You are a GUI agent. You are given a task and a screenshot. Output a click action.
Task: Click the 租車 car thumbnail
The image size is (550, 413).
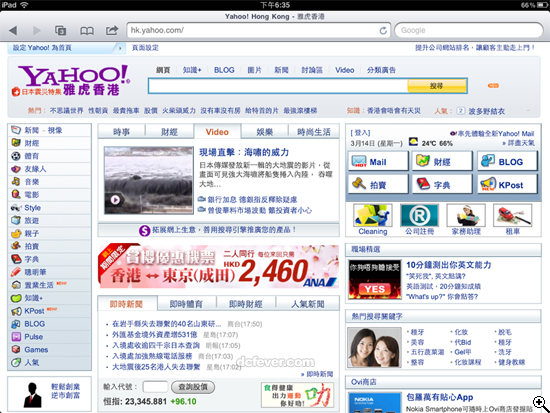pyautogui.click(x=512, y=215)
